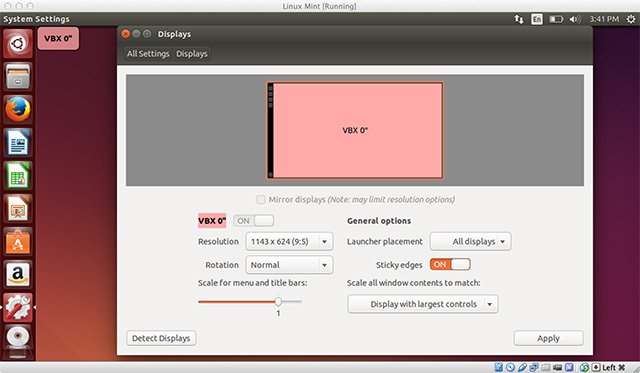Click the Left ⌘ host key label
Viewport: 640px width, 373px height.
(614, 367)
